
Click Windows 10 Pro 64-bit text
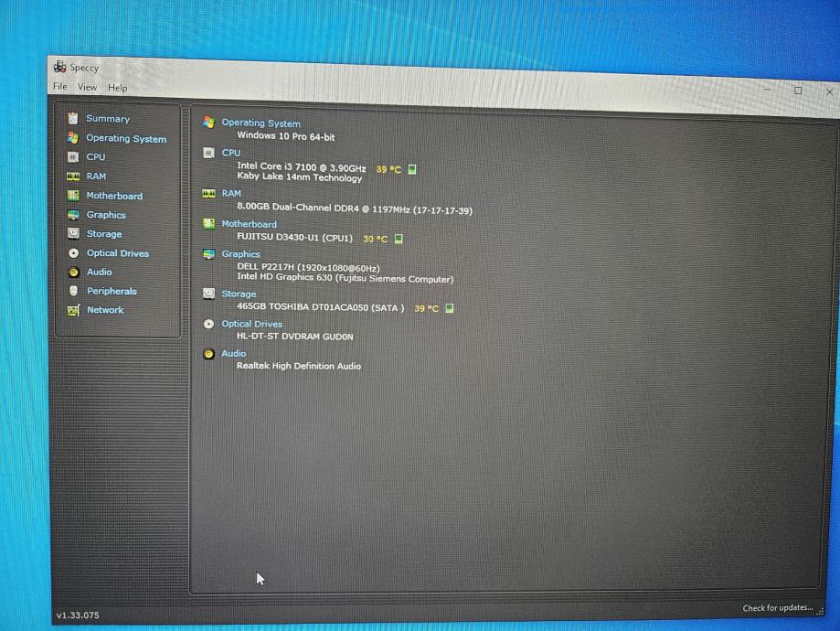[x=286, y=136]
